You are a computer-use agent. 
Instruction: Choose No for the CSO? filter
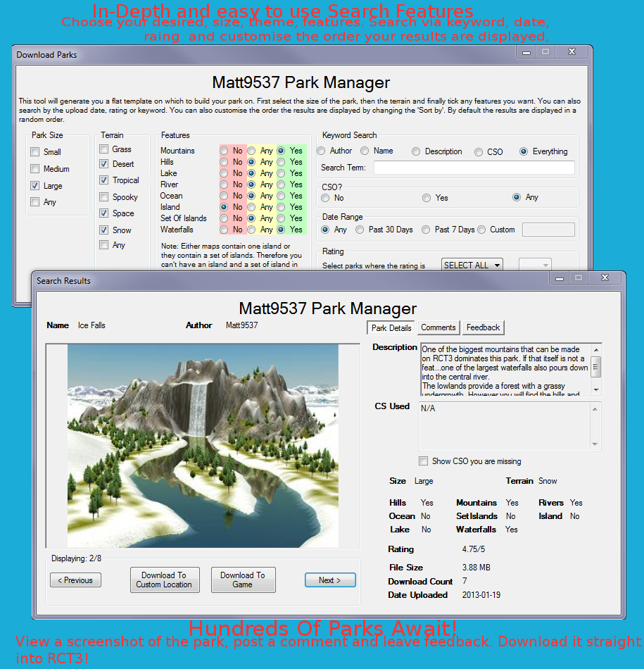(x=325, y=198)
